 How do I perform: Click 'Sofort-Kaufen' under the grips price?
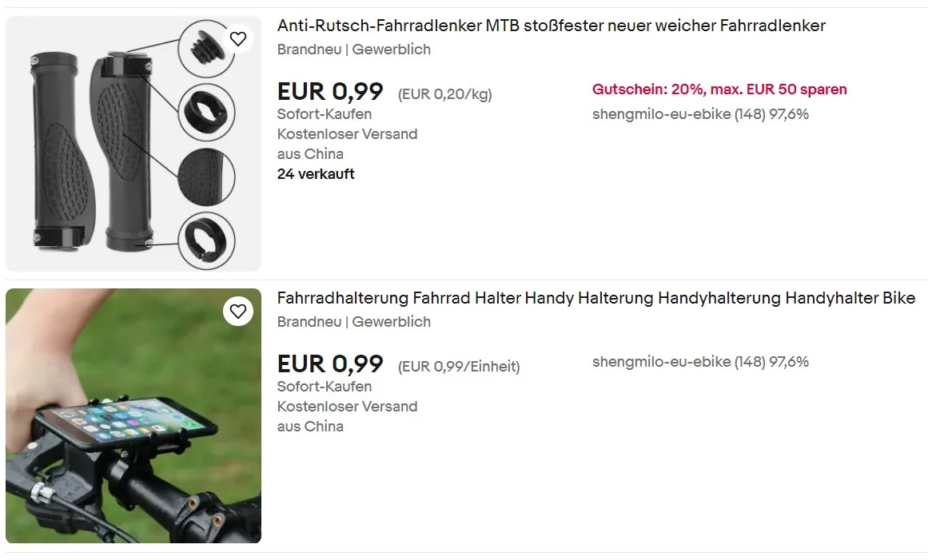click(x=325, y=114)
